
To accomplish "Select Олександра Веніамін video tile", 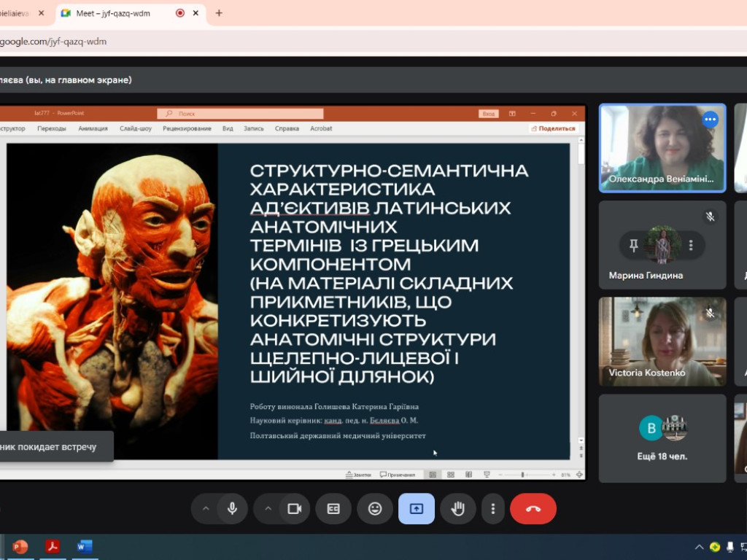I will pyautogui.click(x=662, y=148).
